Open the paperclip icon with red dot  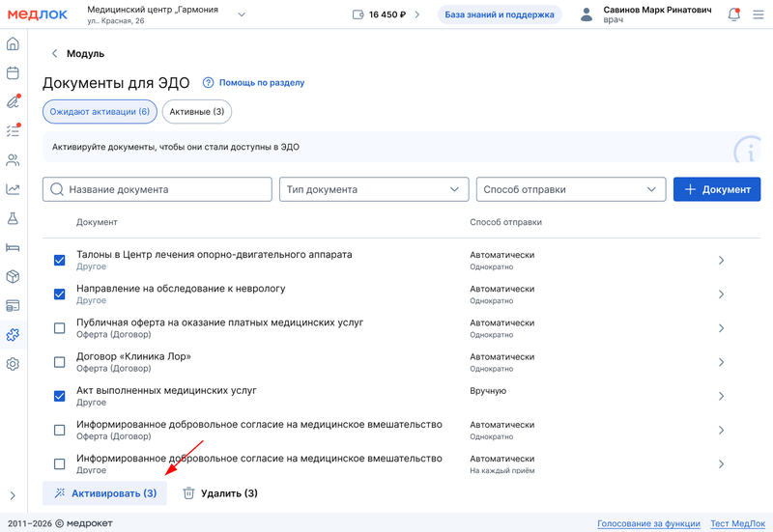click(x=13, y=101)
